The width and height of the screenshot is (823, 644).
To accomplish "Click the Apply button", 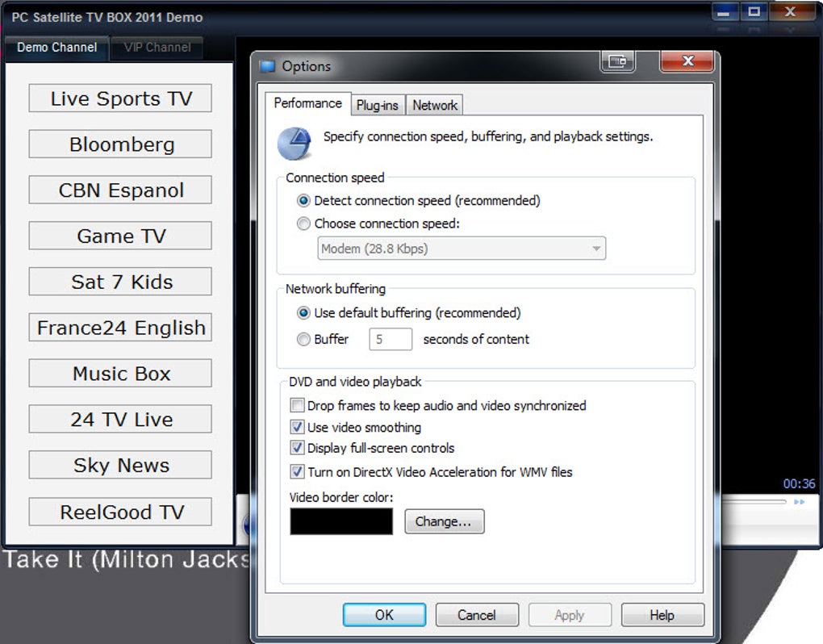I will click(x=570, y=615).
